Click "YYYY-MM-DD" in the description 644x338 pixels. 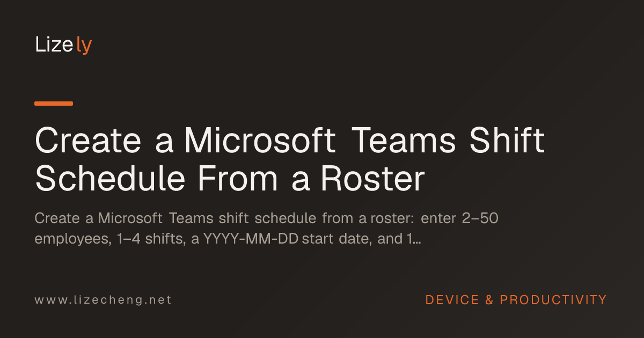(x=251, y=239)
